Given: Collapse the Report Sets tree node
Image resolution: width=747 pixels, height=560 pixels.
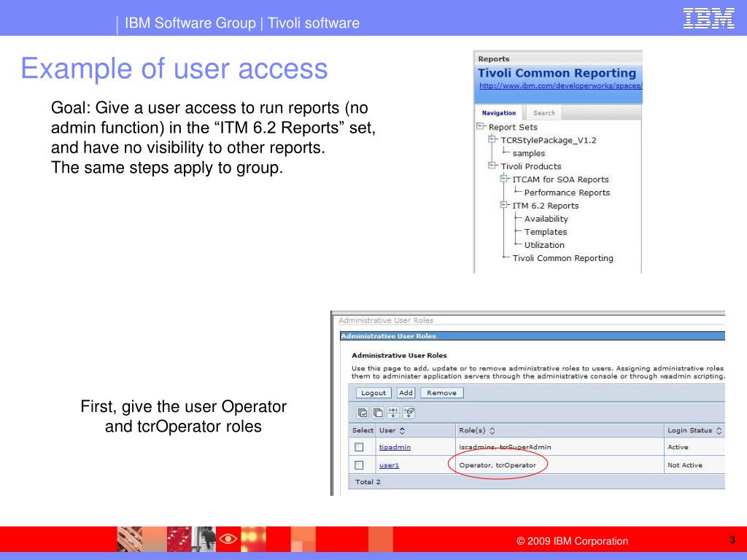Looking at the screenshot, I should [x=481, y=127].
